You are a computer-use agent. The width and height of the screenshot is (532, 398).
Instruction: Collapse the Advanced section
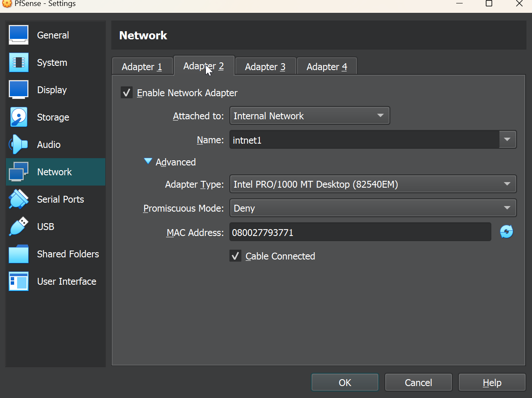(148, 162)
